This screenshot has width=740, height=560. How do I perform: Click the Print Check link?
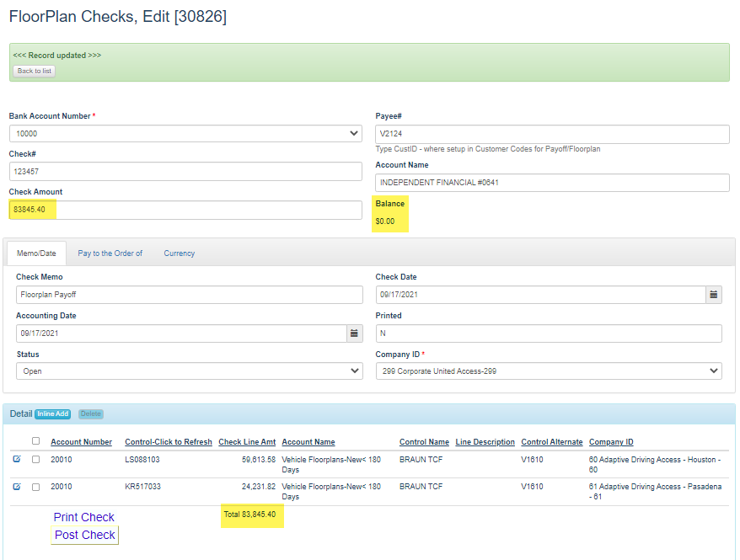click(84, 517)
